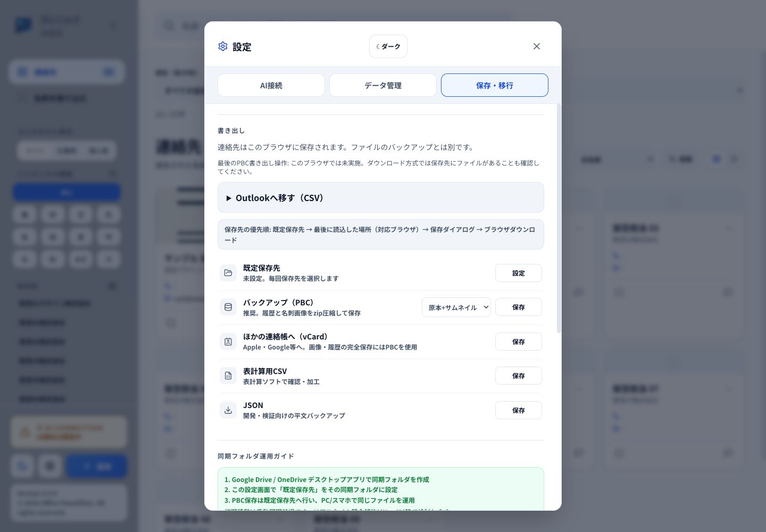Close the 設定 dialog with the X
Screen dimensions: 766x532
[x=537, y=46]
